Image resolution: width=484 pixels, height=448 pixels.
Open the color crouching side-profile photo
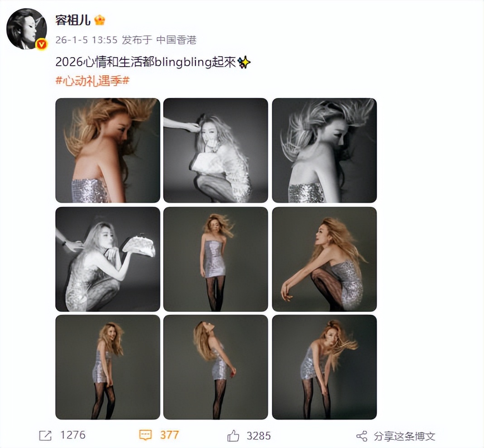coord(324,259)
